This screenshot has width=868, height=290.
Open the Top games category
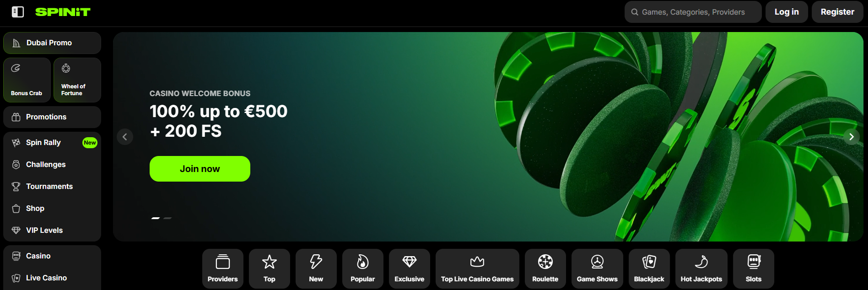(x=270, y=269)
